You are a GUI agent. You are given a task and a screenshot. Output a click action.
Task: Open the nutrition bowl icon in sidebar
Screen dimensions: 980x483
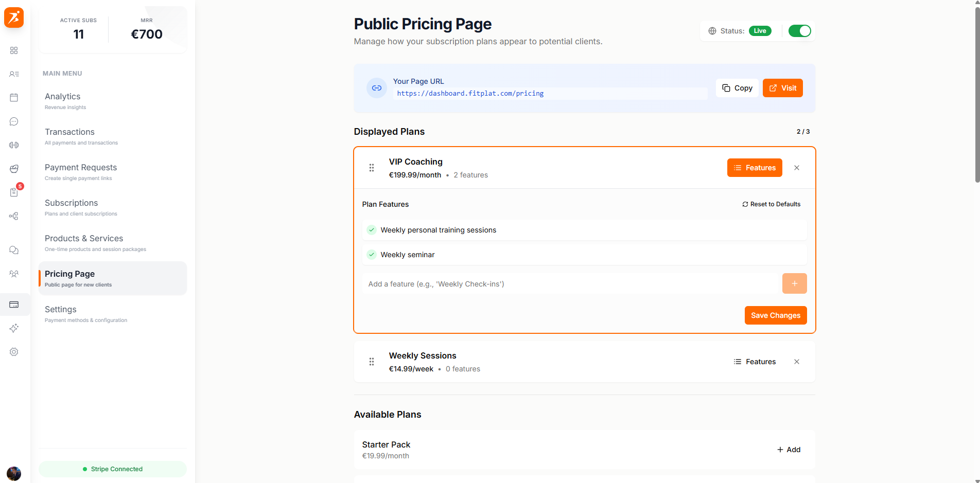coord(14,169)
